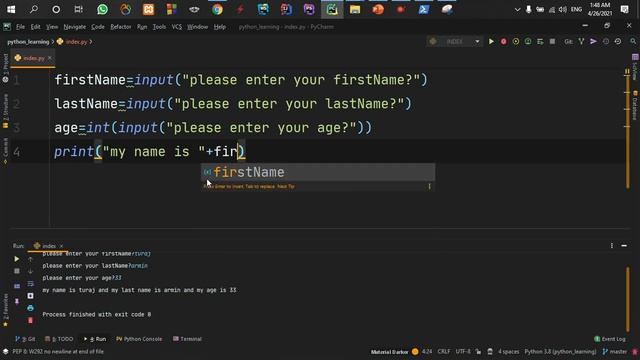Open the Run with concurrency diagram icon
This screenshot has height=360, width=640.
540,42
